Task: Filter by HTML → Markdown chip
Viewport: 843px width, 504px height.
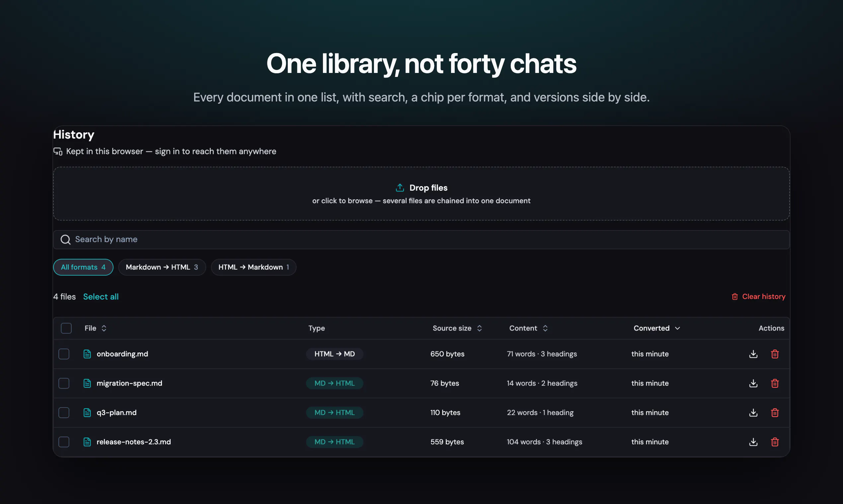Action: point(254,267)
